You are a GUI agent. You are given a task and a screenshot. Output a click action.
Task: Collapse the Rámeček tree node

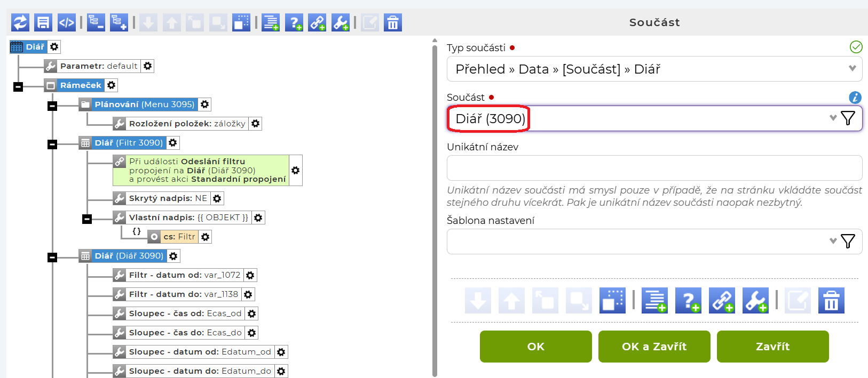[18, 86]
